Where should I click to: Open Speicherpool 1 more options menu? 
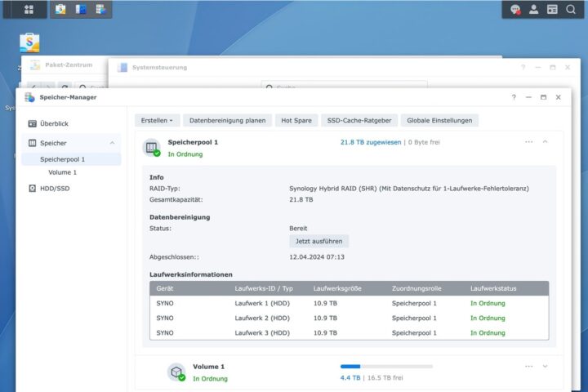528,142
